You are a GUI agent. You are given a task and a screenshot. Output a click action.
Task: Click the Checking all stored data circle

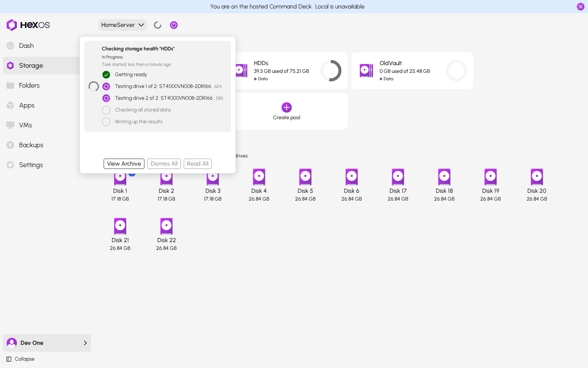[x=106, y=110]
